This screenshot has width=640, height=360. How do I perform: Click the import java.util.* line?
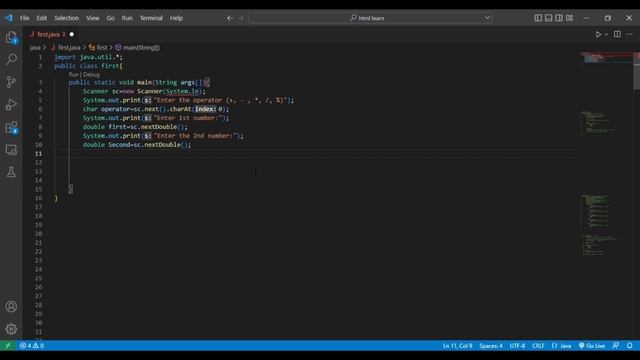tap(88, 57)
